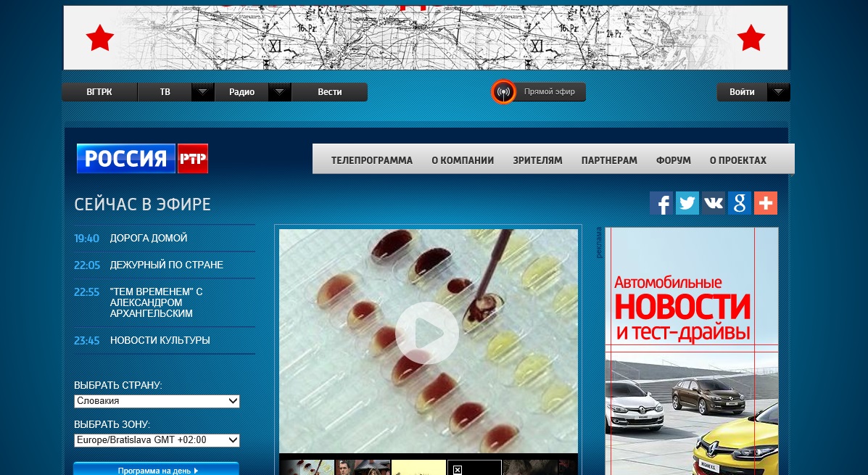This screenshot has width=868, height=475.
Task: Play the video in the player
Action: (427, 333)
